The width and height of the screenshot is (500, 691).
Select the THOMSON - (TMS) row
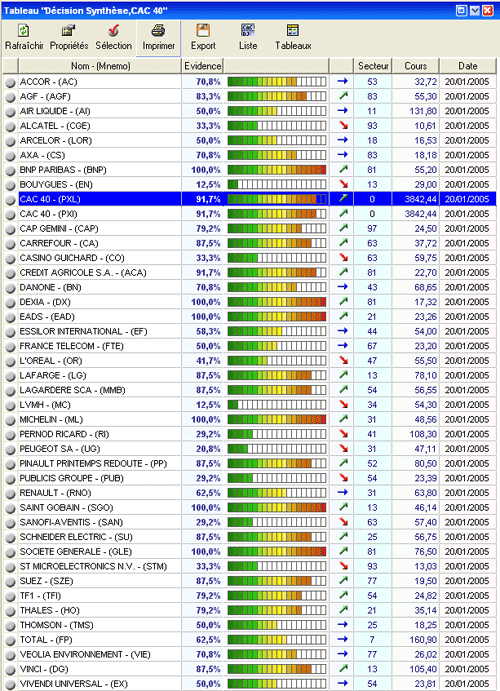[x=250, y=625]
